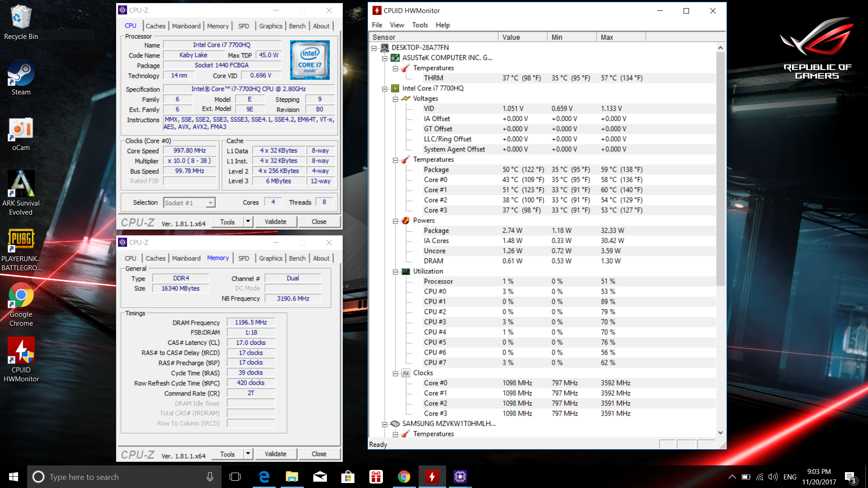Open the battery status tray icon
Screen dimensions: 868x488
point(746,477)
